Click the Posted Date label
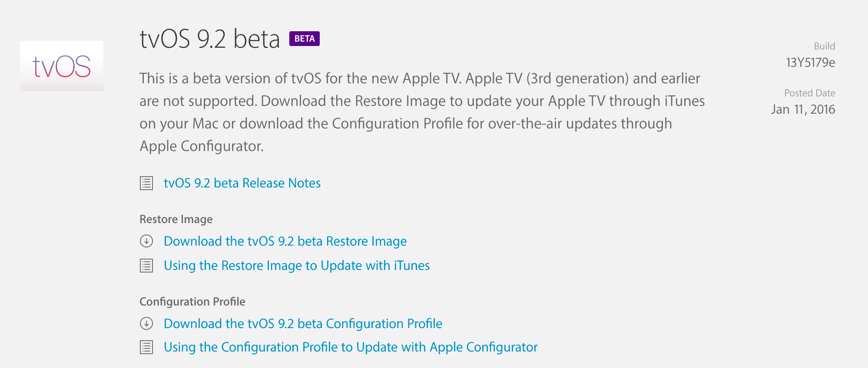Screen dimensions: 868x368 click(809, 93)
